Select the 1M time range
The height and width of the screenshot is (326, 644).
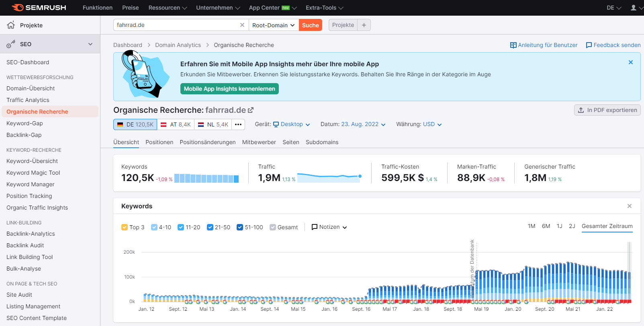(x=532, y=226)
